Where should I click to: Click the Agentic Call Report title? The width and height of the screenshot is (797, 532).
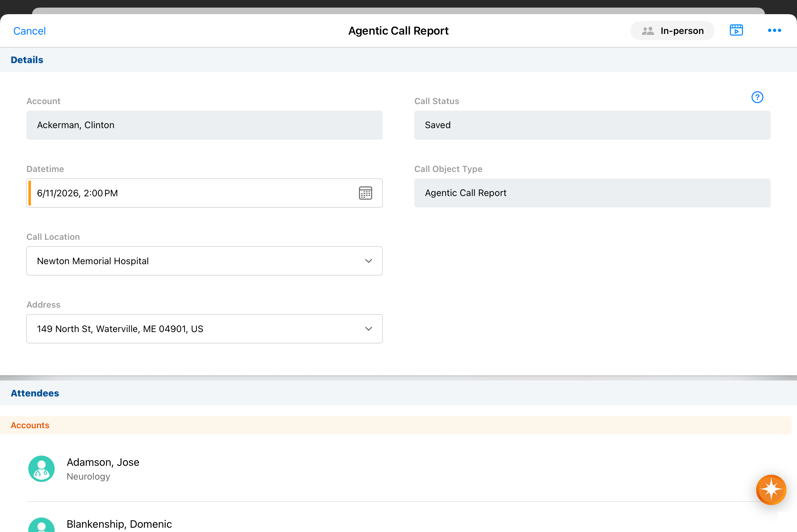pyautogui.click(x=398, y=31)
